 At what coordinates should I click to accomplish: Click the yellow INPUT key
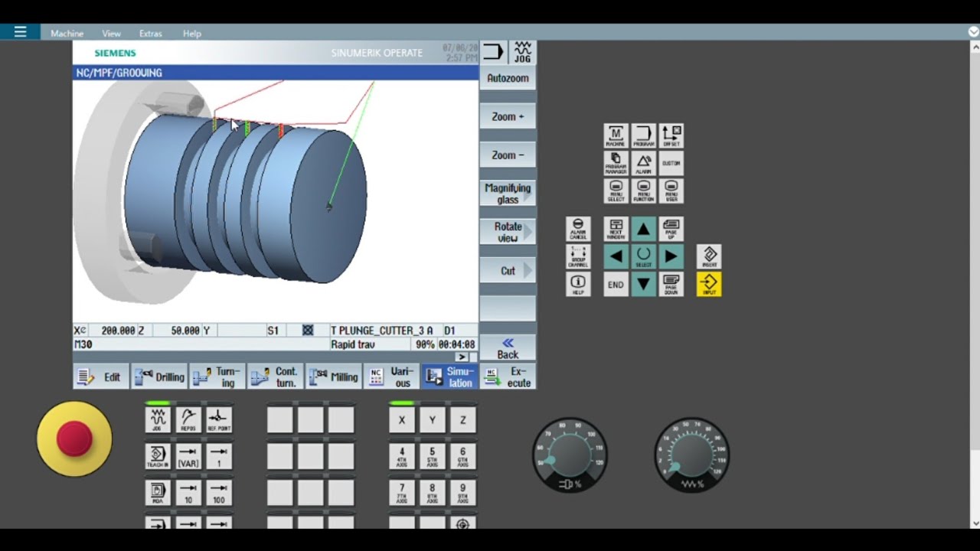(709, 284)
